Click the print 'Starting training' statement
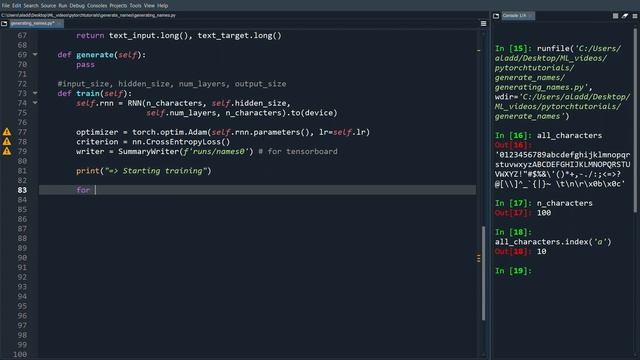 (x=144, y=171)
